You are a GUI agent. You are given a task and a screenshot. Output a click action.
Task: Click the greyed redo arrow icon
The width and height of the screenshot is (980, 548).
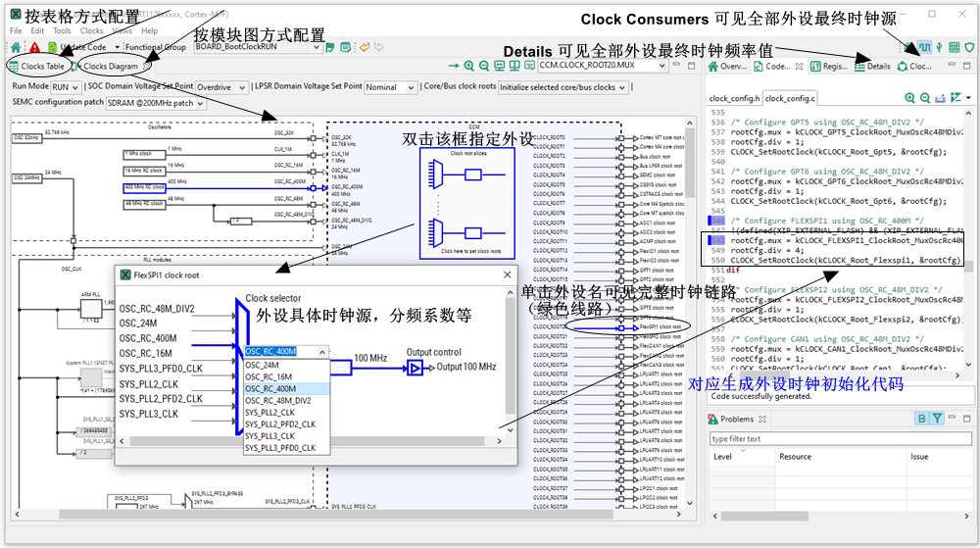tap(378, 47)
